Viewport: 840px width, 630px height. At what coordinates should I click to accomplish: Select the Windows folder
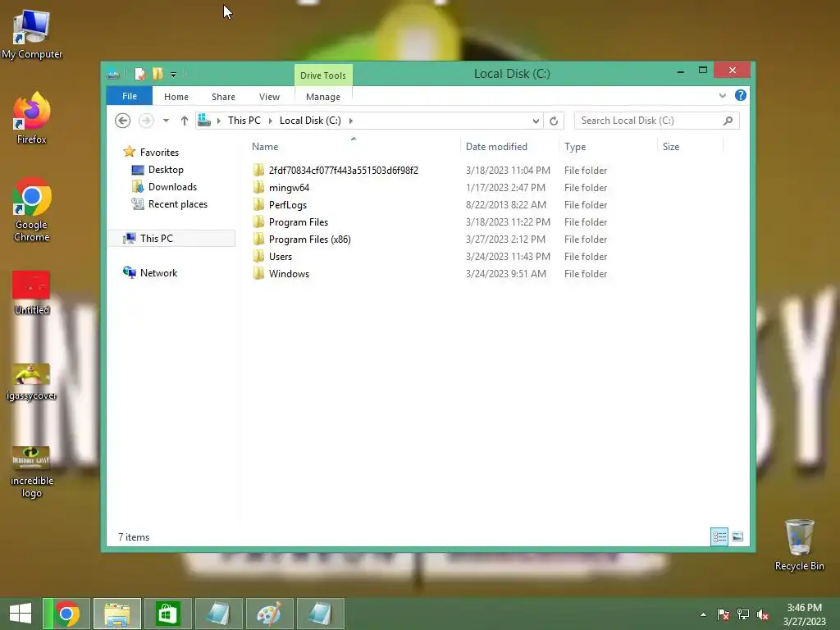[x=281, y=273]
